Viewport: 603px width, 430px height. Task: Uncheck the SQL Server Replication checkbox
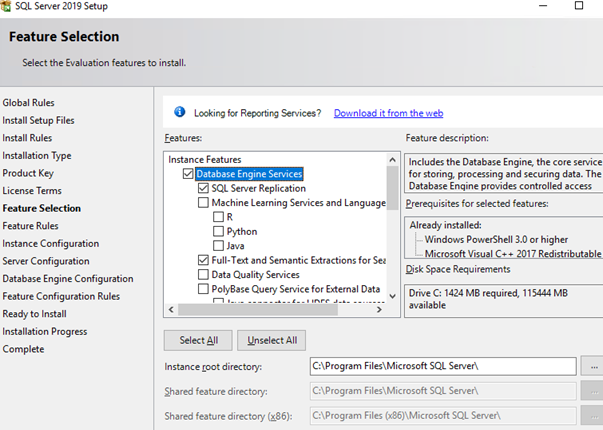[x=203, y=188]
